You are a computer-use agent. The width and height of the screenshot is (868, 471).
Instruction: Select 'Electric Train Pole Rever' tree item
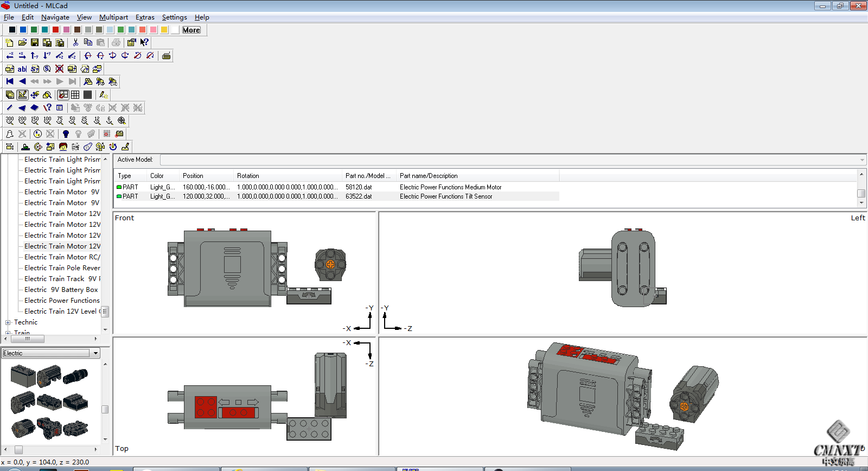click(x=62, y=268)
